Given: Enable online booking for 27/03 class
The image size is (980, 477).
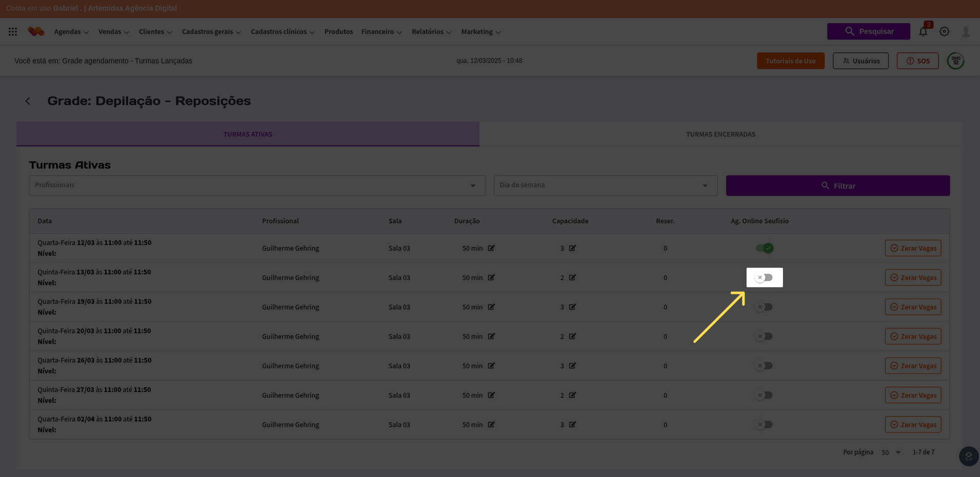Looking at the screenshot, I should tap(764, 395).
